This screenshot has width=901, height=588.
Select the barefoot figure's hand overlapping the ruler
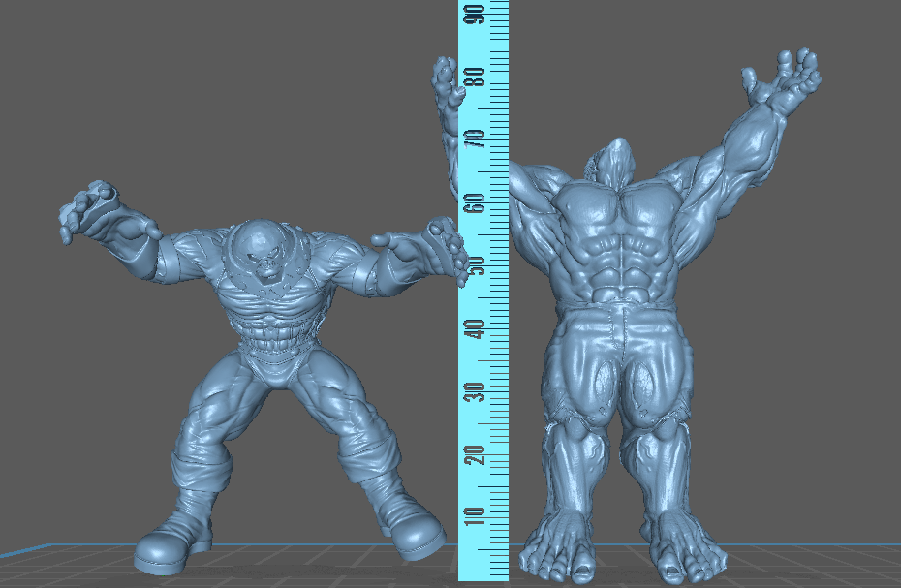tap(445, 82)
